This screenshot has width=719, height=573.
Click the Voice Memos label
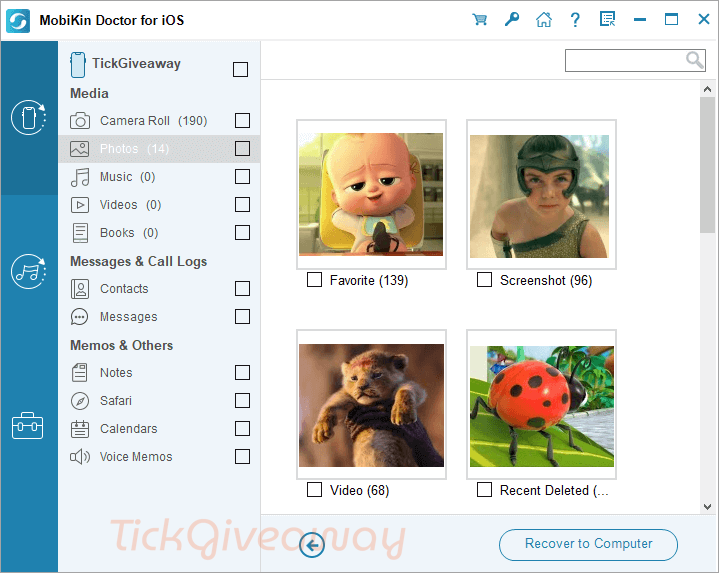(136, 457)
